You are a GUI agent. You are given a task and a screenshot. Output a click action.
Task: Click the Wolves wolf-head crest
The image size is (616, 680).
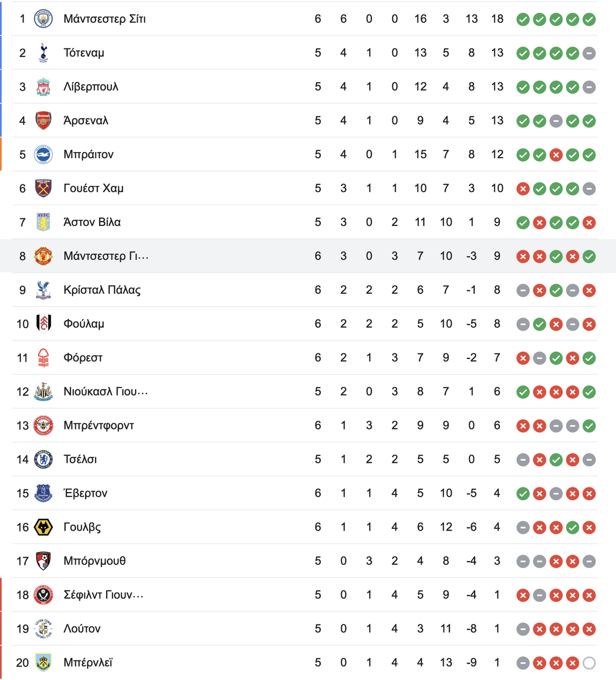[43, 527]
